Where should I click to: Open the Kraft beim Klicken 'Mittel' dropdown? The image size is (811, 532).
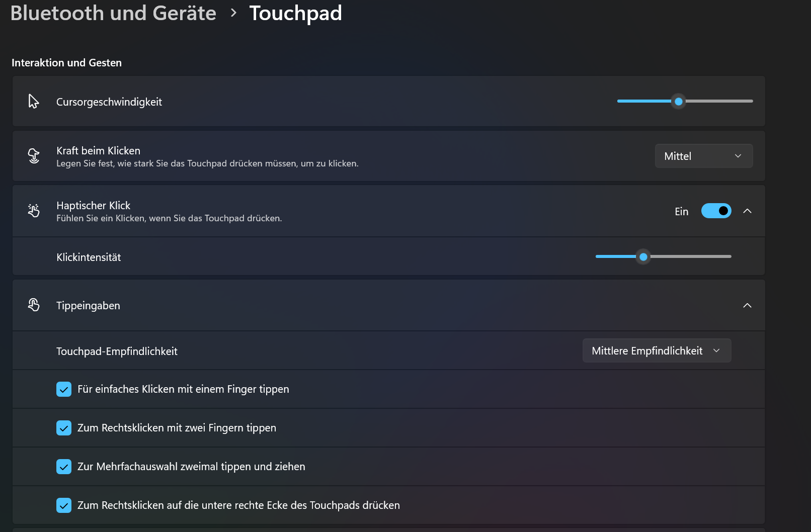[x=703, y=156]
